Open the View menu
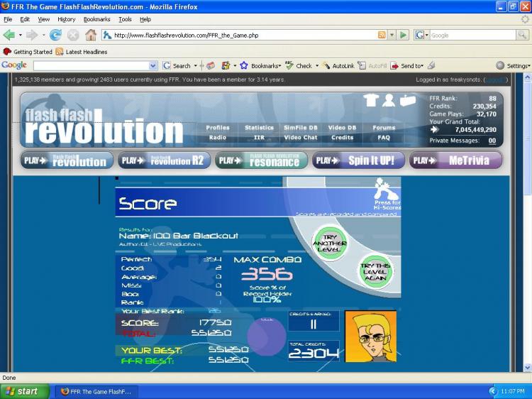The image size is (532, 399). pyautogui.click(x=43, y=19)
